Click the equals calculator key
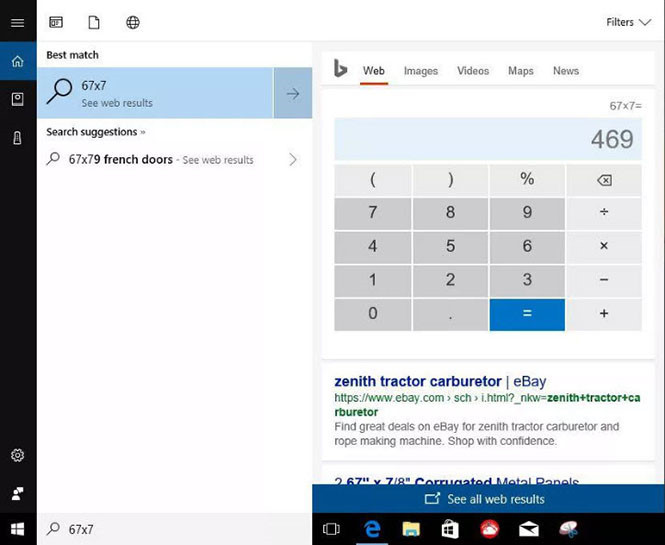This screenshot has width=665, height=545. coord(527,314)
